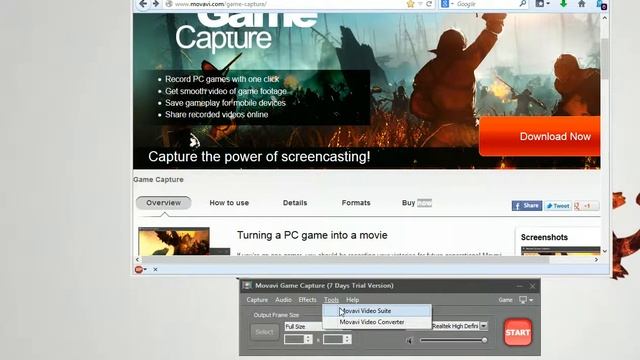Mute audio with the speaker icon
Image resolution: width=640 pixels, height=360 pixels.
click(x=410, y=340)
